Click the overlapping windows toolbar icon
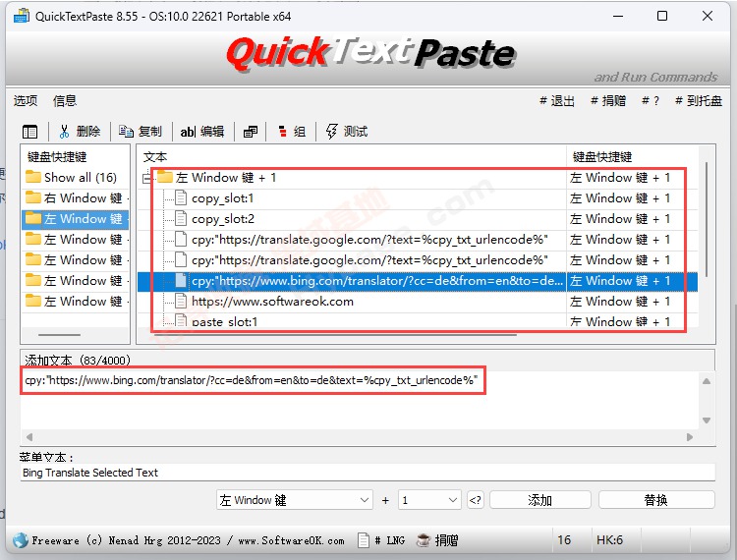 (x=250, y=132)
